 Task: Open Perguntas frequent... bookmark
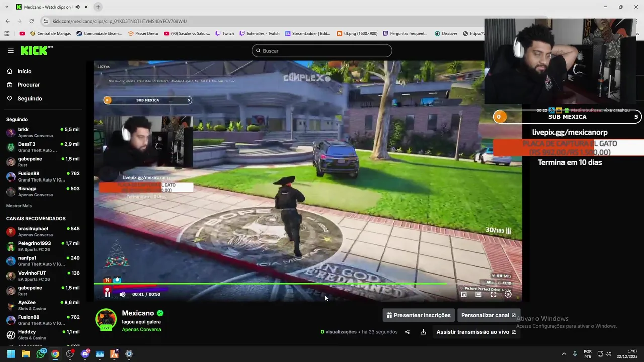pyautogui.click(x=406, y=34)
